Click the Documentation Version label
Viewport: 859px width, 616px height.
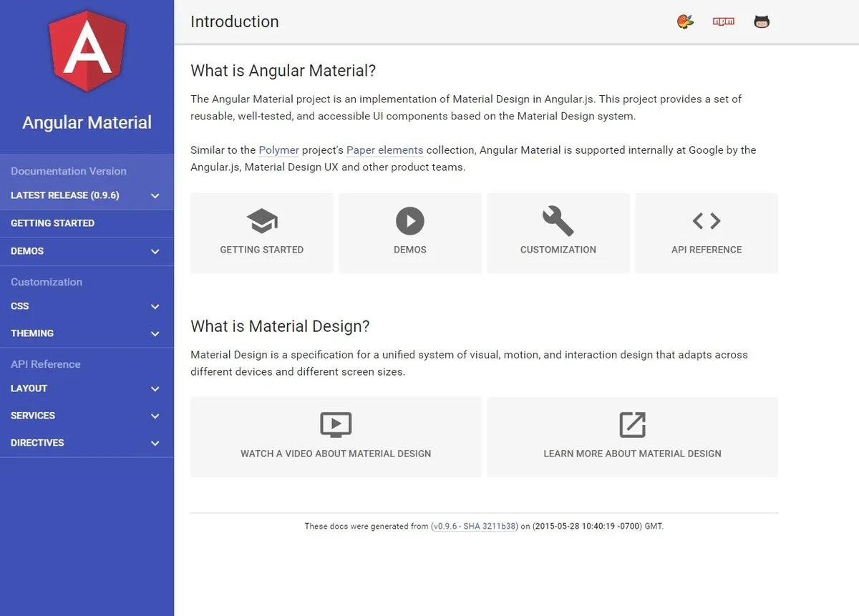pyautogui.click(x=69, y=171)
